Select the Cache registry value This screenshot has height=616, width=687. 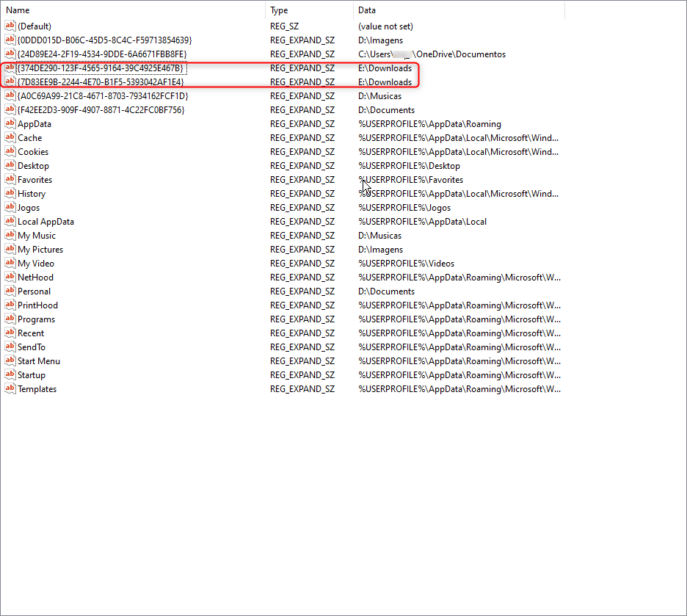coord(30,137)
